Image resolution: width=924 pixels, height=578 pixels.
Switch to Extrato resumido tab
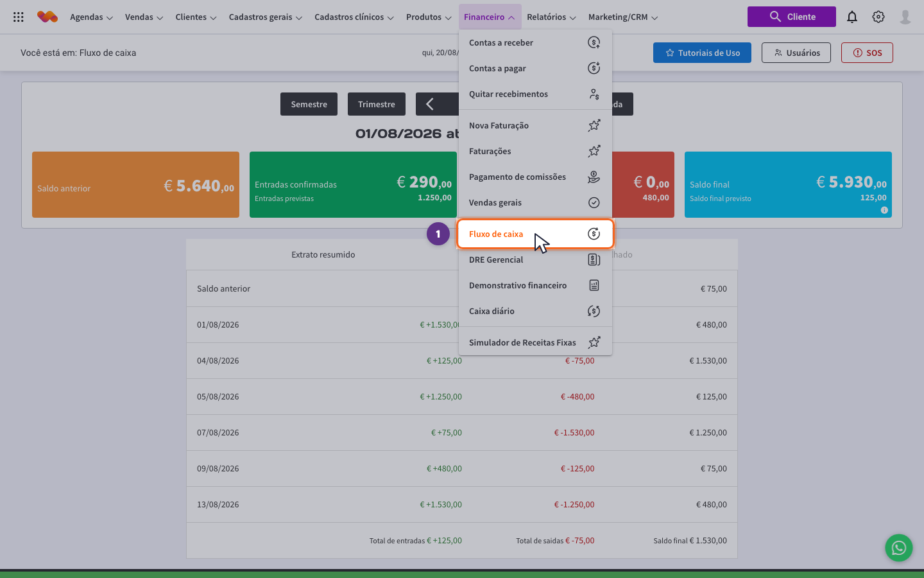pyautogui.click(x=323, y=254)
